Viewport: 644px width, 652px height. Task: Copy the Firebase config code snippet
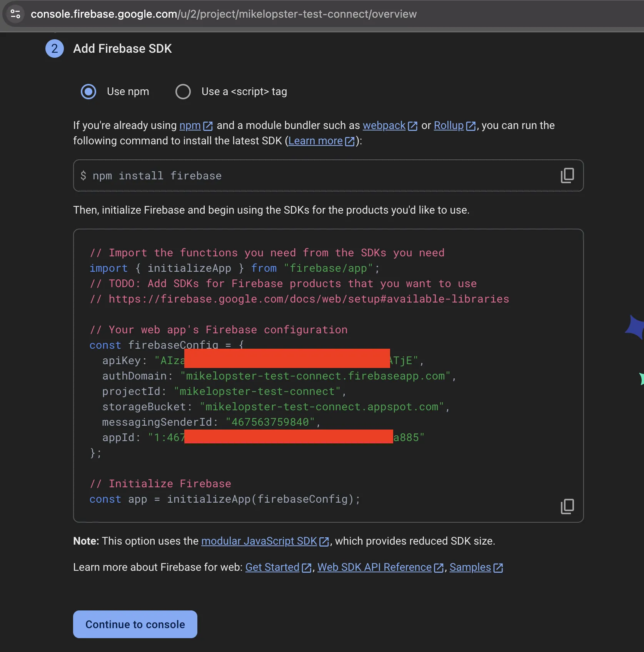tap(567, 506)
